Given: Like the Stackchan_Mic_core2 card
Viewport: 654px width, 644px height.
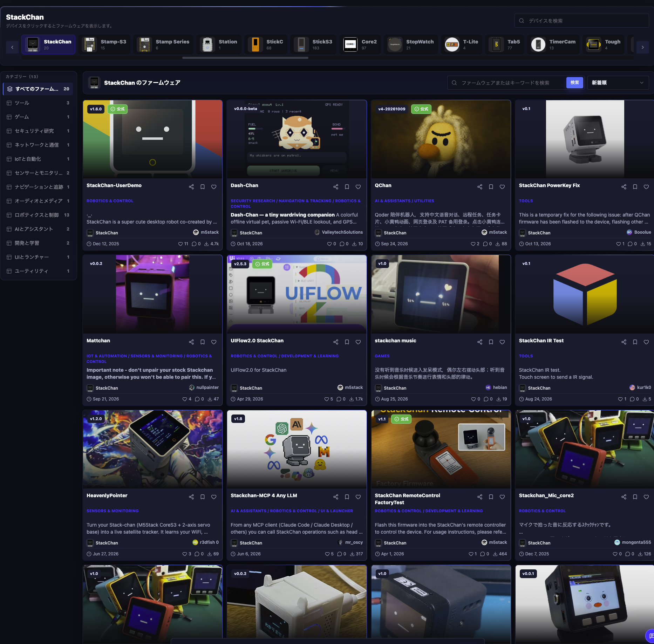Looking at the screenshot, I should pos(646,497).
